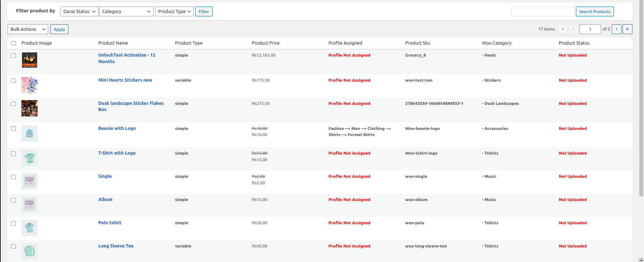Open Beanie with Logo thumbnail image
This screenshot has width=644, height=262.
click(x=29, y=133)
